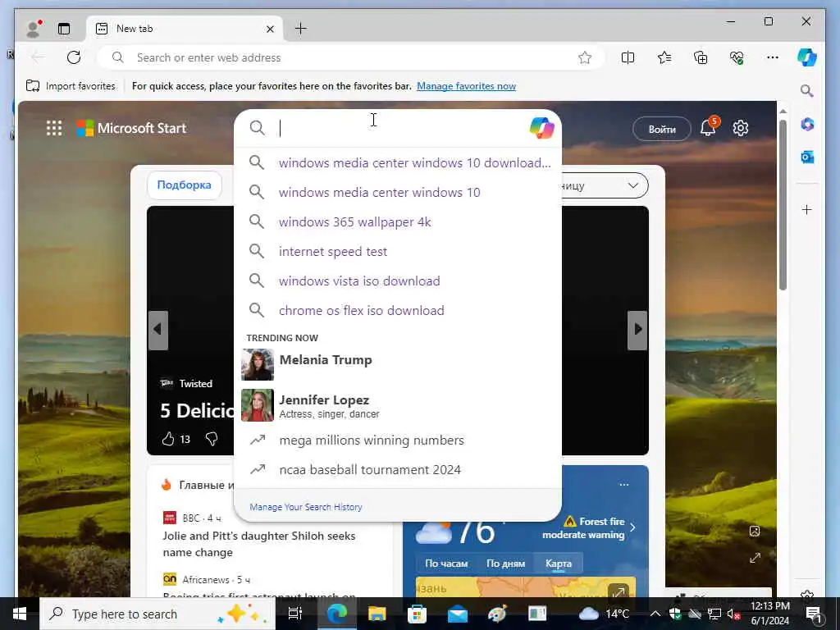The image size is (840, 630).
Task: Open the Edge profile icon
Action: tap(34, 29)
